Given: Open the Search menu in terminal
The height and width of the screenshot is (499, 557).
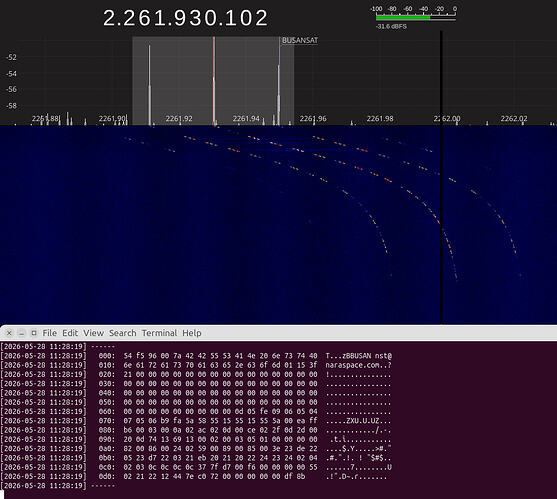Looking at the screenshot, I should click(123, 333).
